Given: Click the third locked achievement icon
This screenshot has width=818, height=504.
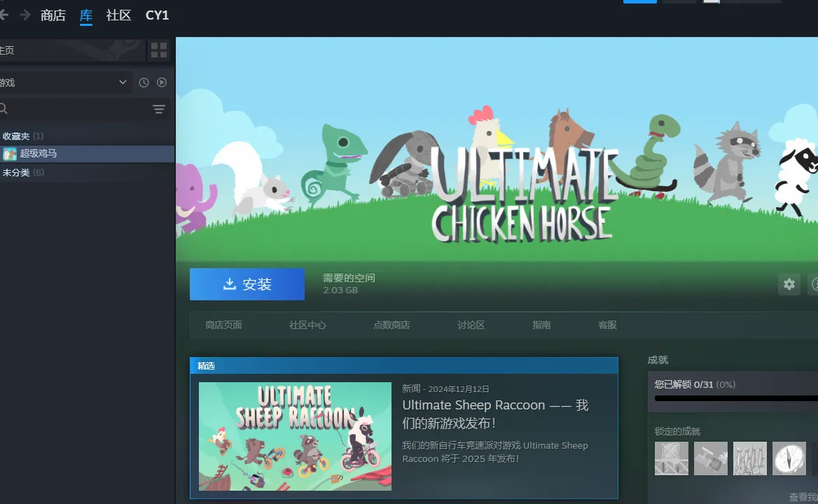Looking at the screenshot, I should point(749,458).
